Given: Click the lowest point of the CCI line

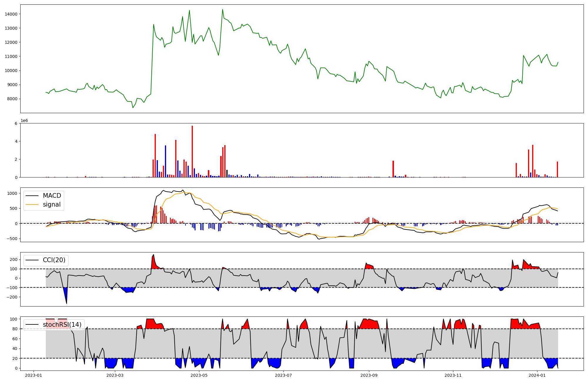Looking at the screenshot, I should pyautogui.click(x=66, y=304).
